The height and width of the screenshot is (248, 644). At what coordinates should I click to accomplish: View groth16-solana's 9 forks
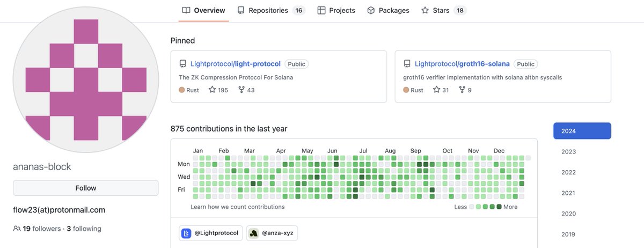pyautogui.click(x=465, y=90)
